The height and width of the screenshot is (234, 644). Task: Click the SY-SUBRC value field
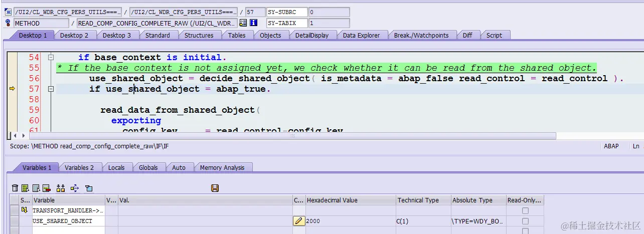(329, 12)
